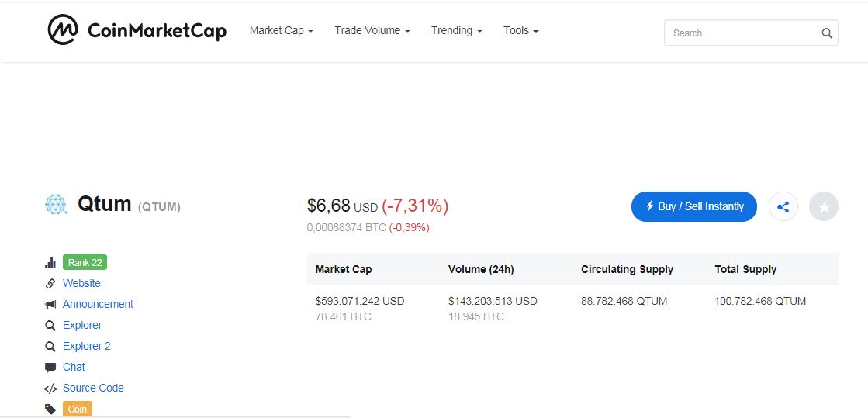Click the green Rank 22 badge
Image resolution: width=868 pixels, height=418 pixels.
[85, 263]
